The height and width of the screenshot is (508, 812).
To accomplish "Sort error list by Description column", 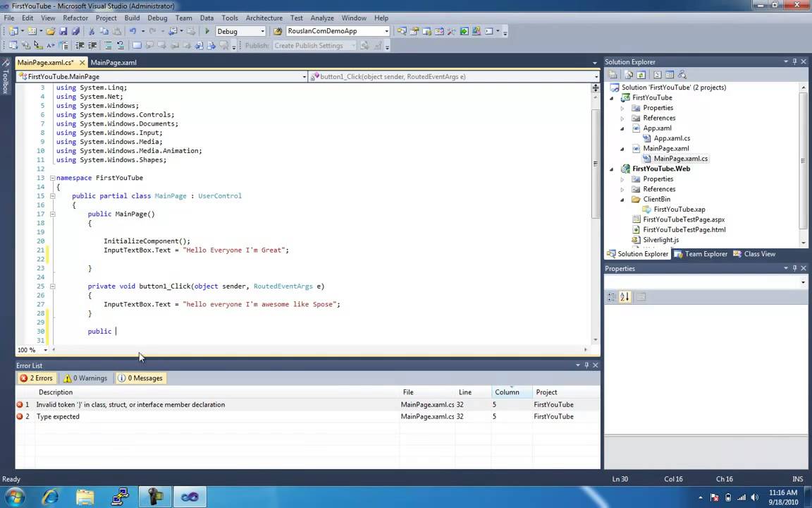I will pyautogui.click(x=218, y=392).
